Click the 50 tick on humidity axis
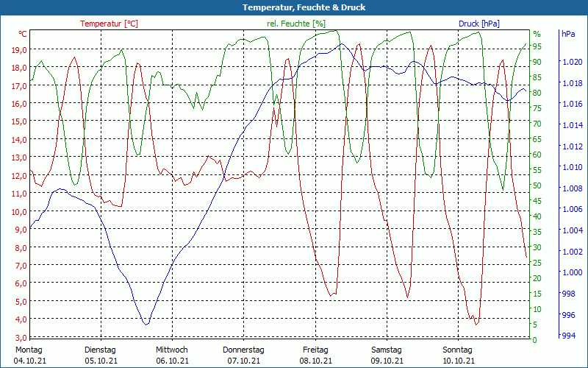 [537, 185]
